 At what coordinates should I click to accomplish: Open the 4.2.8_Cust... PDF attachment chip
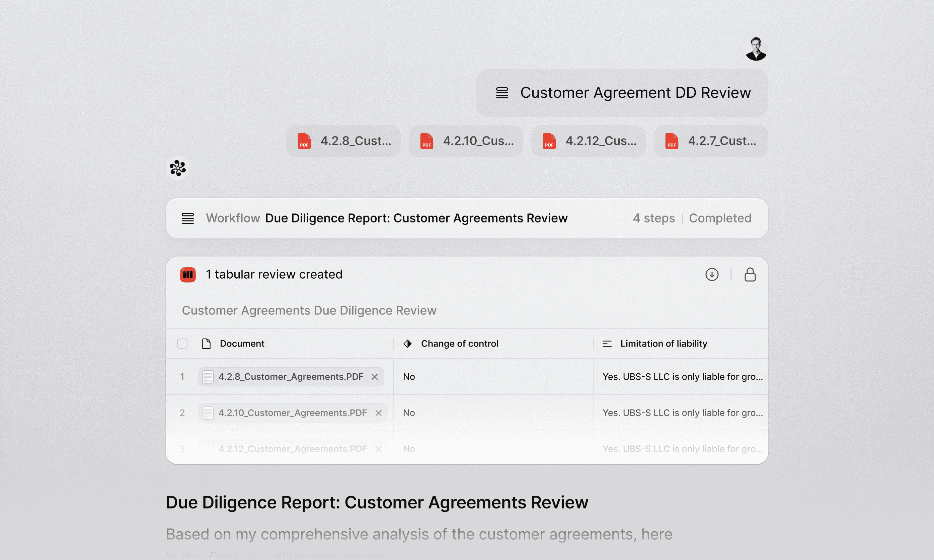343,141
